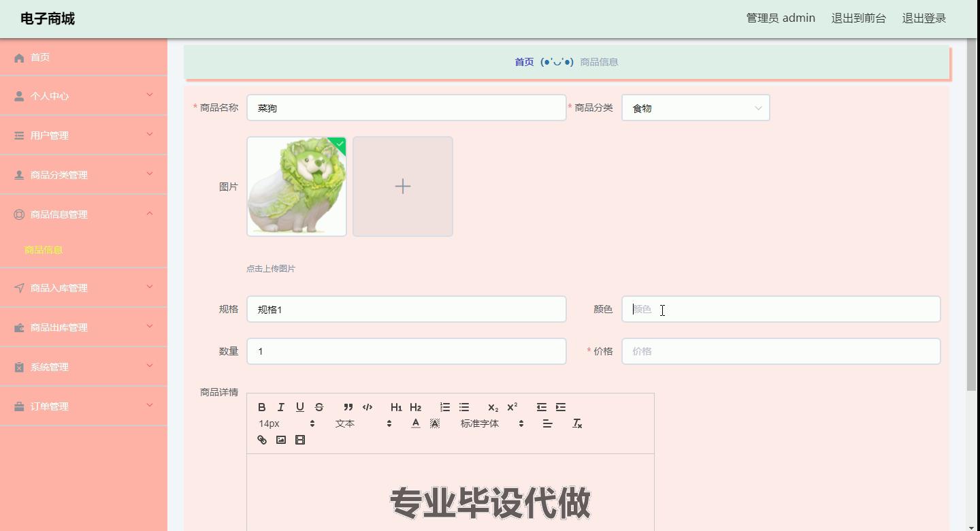
Task: Create an ordered numbered list
Action: (x=445, y=407)
